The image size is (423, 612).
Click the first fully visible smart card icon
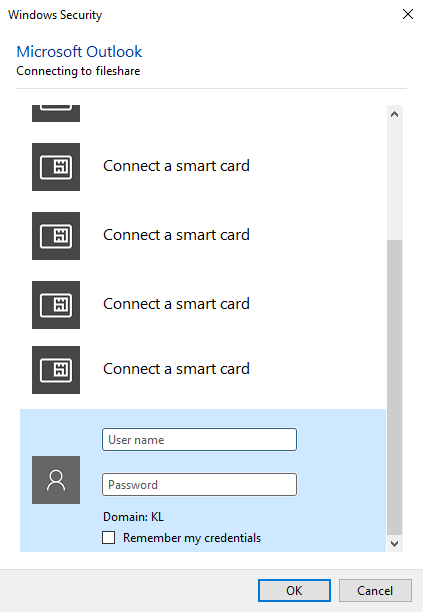pyautogui.click(x=56, y=167)
